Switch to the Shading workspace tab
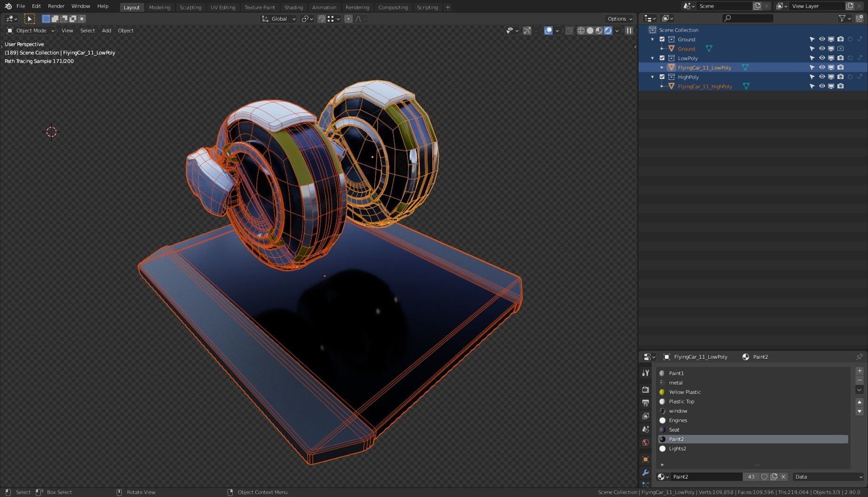This screenshot has width=868, height=497. (293, 8)
